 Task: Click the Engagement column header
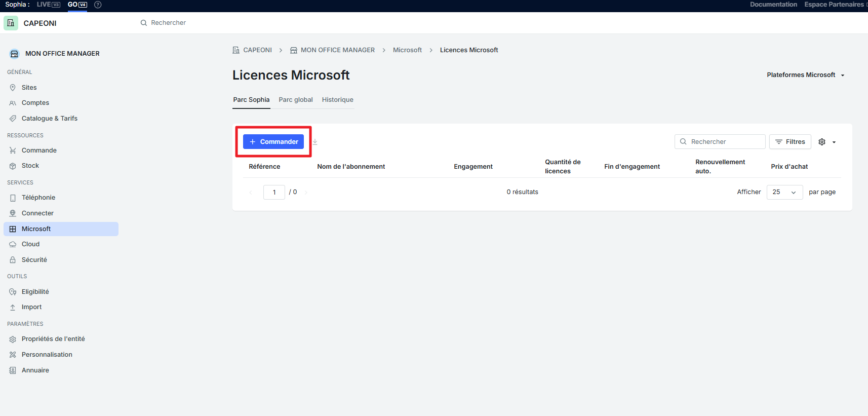click(473, 167)
